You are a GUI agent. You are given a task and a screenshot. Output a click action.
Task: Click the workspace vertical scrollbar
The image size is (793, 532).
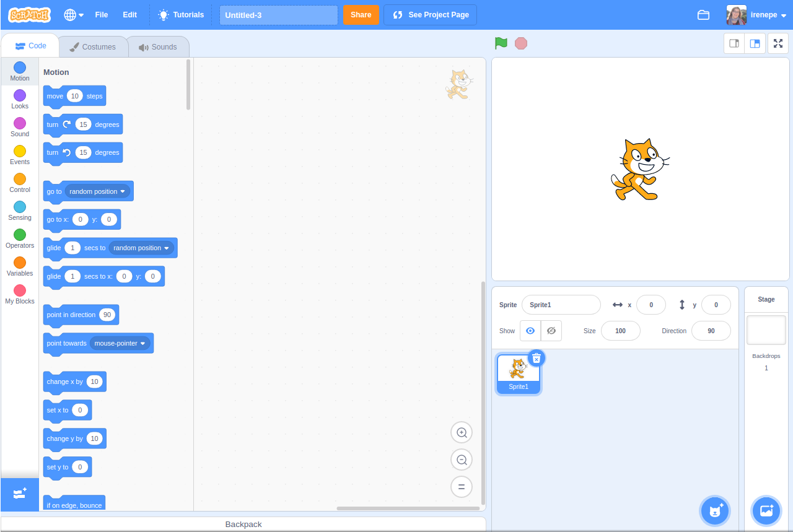483,393
